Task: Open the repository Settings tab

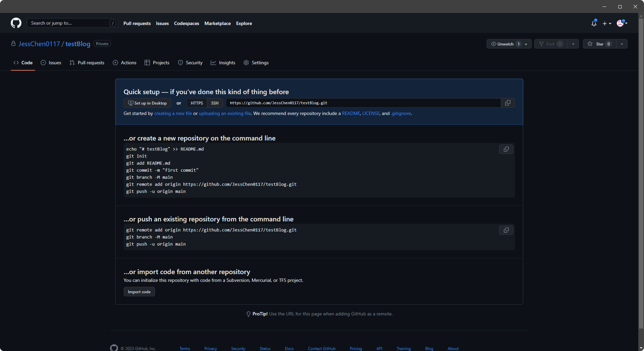Action: (x=256, y=63)
